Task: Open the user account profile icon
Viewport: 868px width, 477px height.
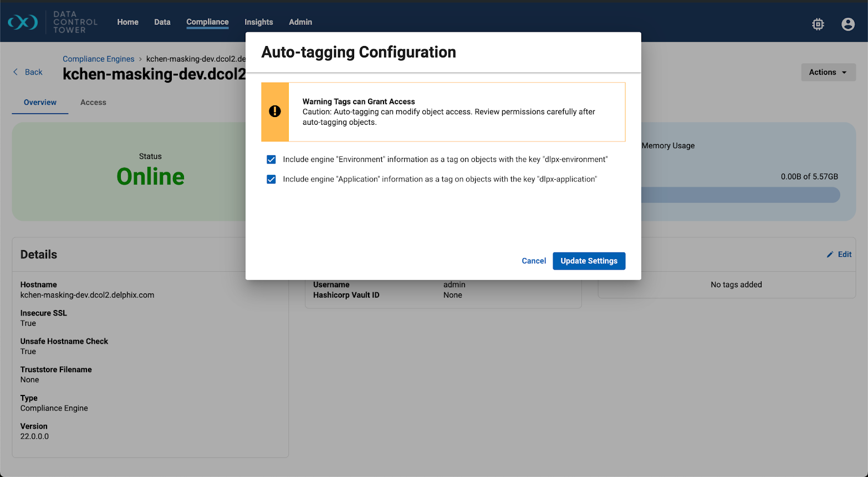Action: point(847,24)
